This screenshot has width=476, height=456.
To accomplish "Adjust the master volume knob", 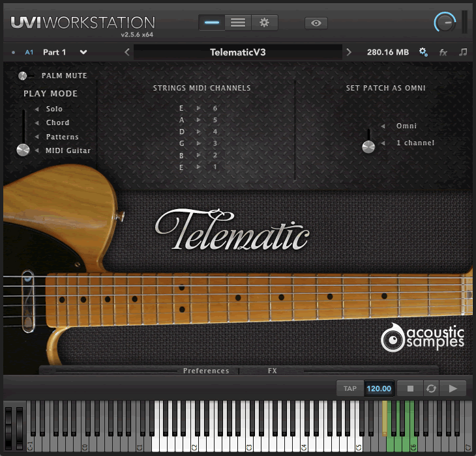I will coord(445,22).
